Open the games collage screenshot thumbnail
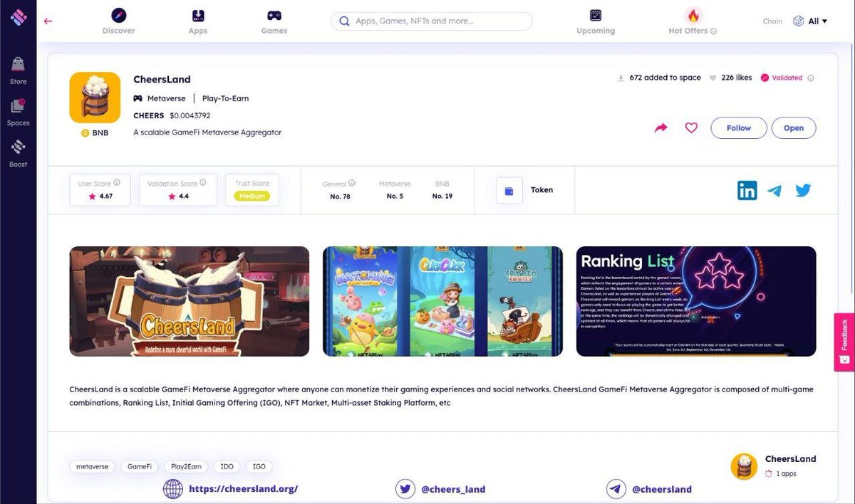 point(442,301)
